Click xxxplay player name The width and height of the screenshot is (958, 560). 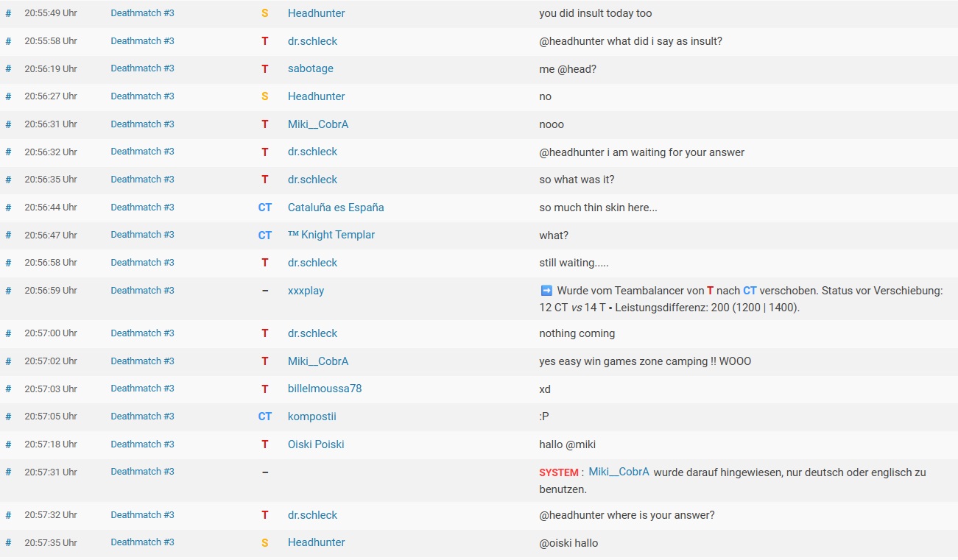coord(306,291)
